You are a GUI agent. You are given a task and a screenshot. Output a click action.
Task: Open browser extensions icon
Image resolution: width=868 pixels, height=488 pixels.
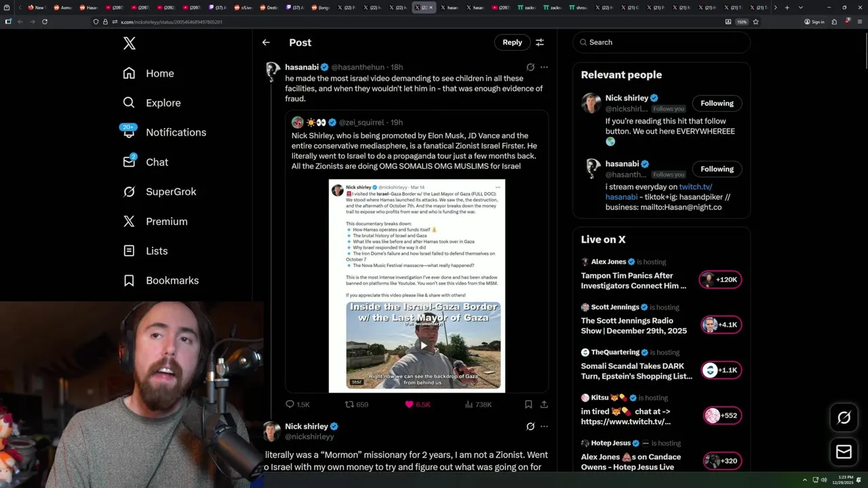tap(834, 22)
